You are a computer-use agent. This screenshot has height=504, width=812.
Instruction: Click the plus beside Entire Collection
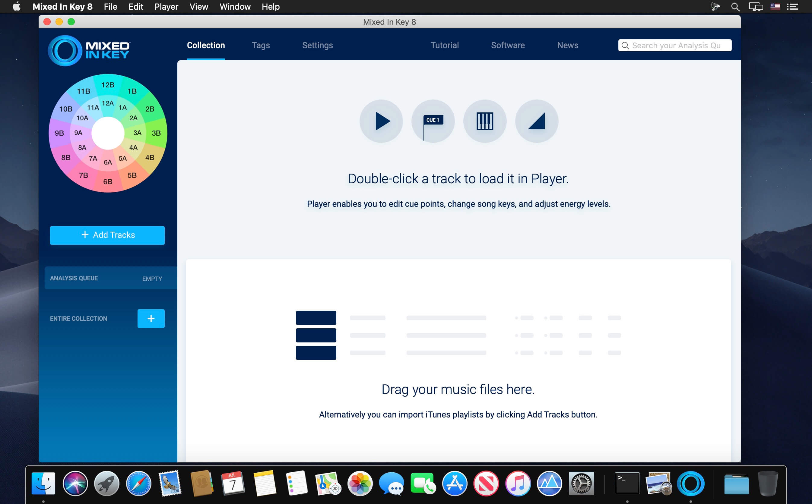pyautogui.click(x=151, y=318)
